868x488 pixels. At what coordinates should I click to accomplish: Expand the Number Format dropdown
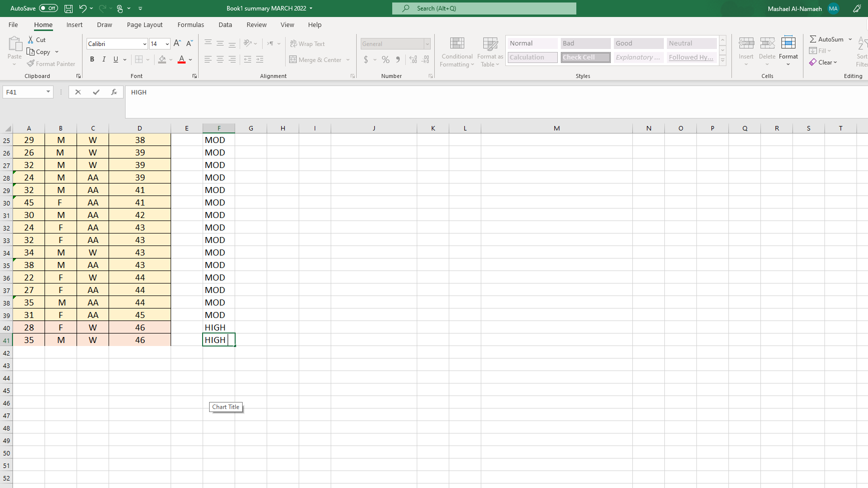pos(427,44)
